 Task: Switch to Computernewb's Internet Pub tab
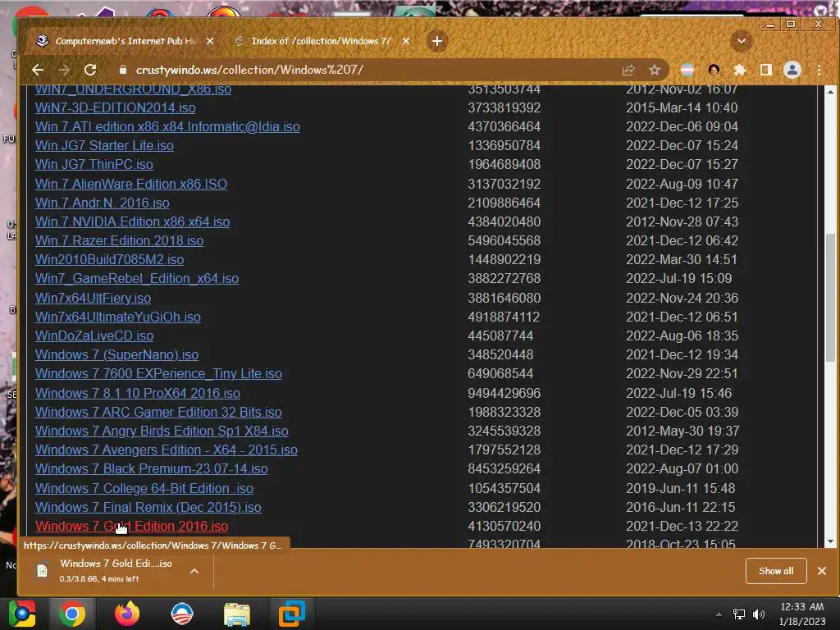126,41
